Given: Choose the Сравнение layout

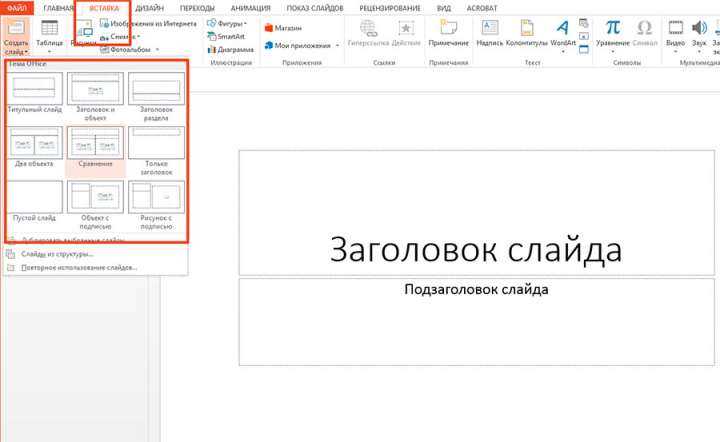Looking at the screenshot, I should coord(95,151).
